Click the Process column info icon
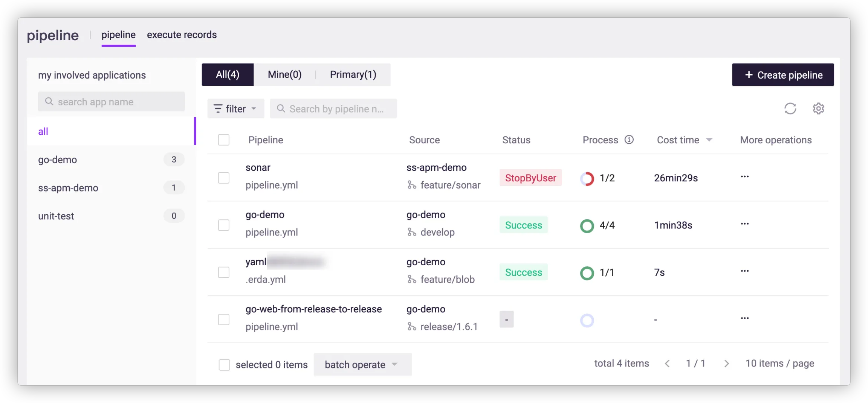 point(629,140)
